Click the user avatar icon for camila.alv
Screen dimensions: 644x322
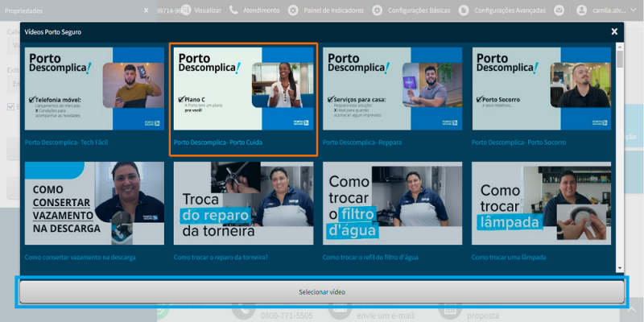[581, 10]
